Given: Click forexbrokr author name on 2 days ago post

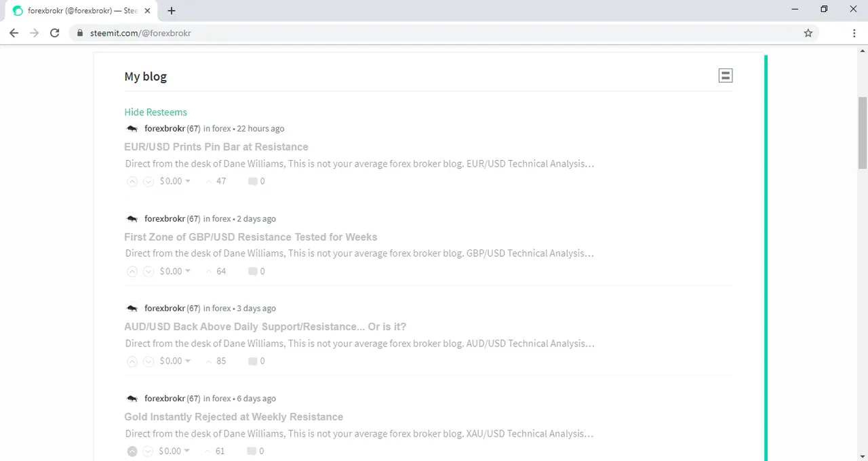Looking at the screenshot, I should [165, 218].
